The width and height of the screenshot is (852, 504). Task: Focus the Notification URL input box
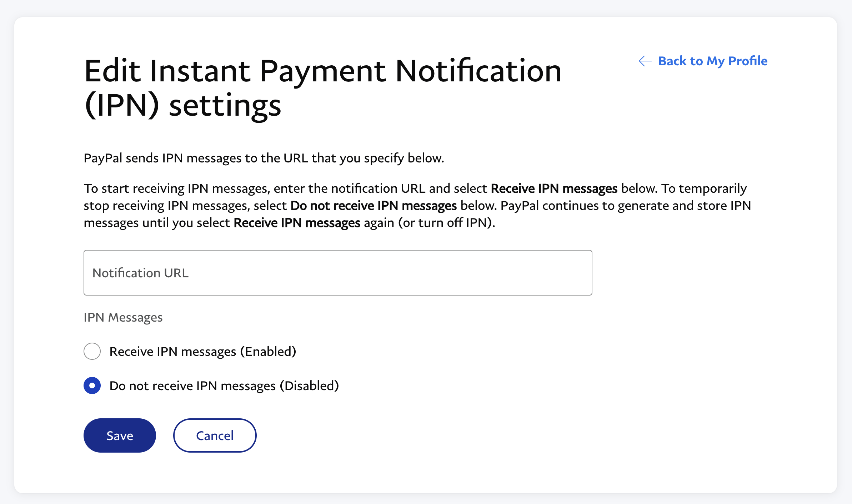(337, 272)
